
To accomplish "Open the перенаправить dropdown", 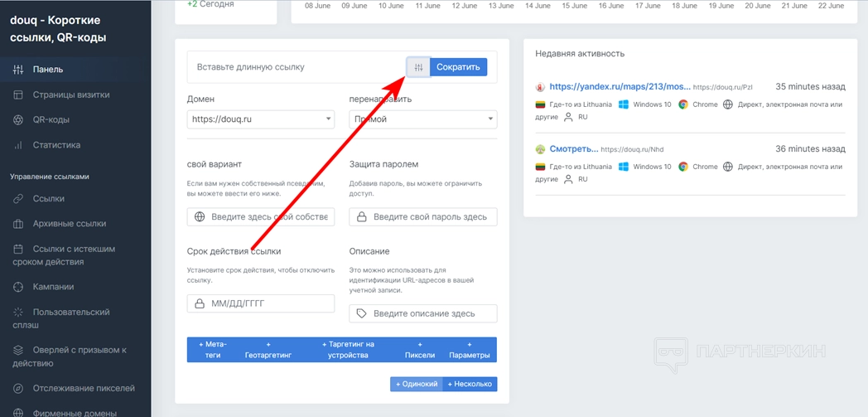I will click(423, 119).
